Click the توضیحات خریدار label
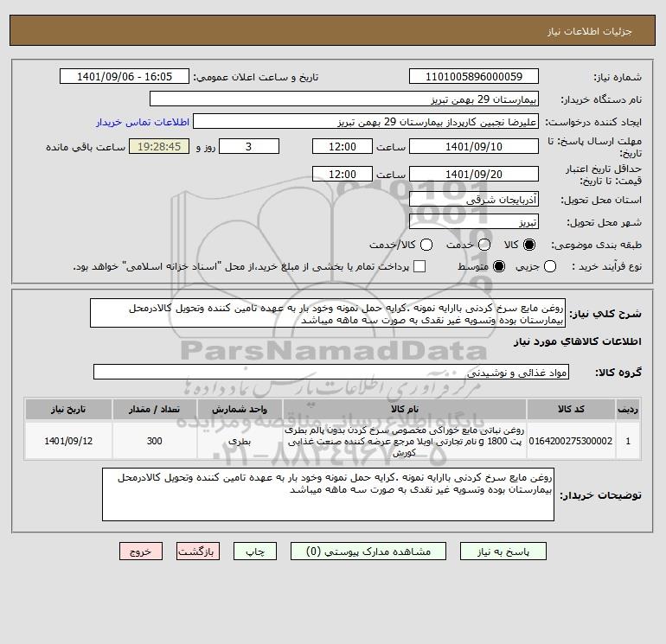The height and width of the screenshot is (644, 666). coord(600,495)
